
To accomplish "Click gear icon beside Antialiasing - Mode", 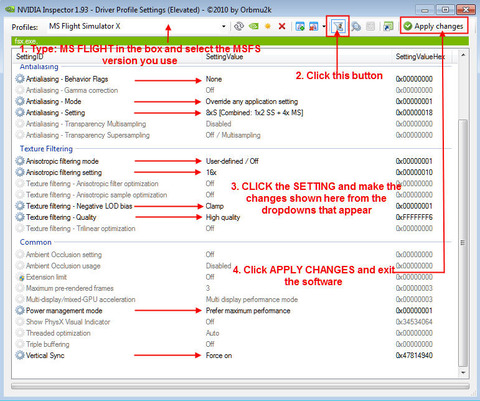I will click(x=20, y=101).
